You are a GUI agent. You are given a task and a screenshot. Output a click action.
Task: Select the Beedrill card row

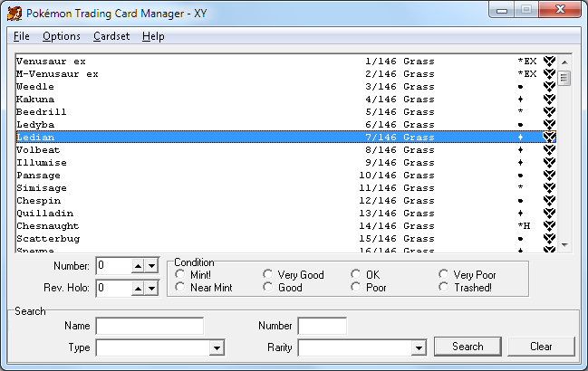click(286, 112)
